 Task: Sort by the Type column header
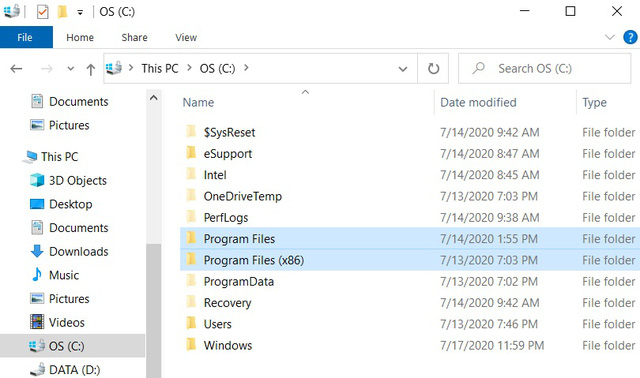[x=594, y=102]
